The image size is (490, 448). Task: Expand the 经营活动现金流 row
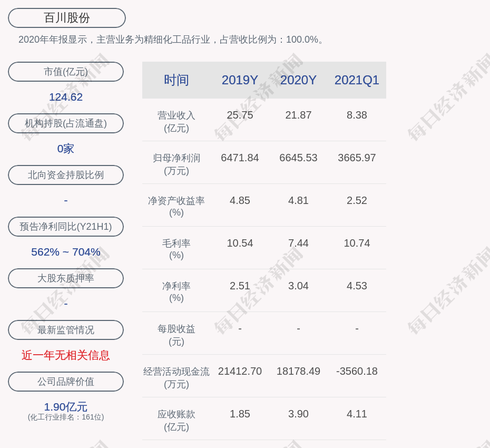(177, 376)
